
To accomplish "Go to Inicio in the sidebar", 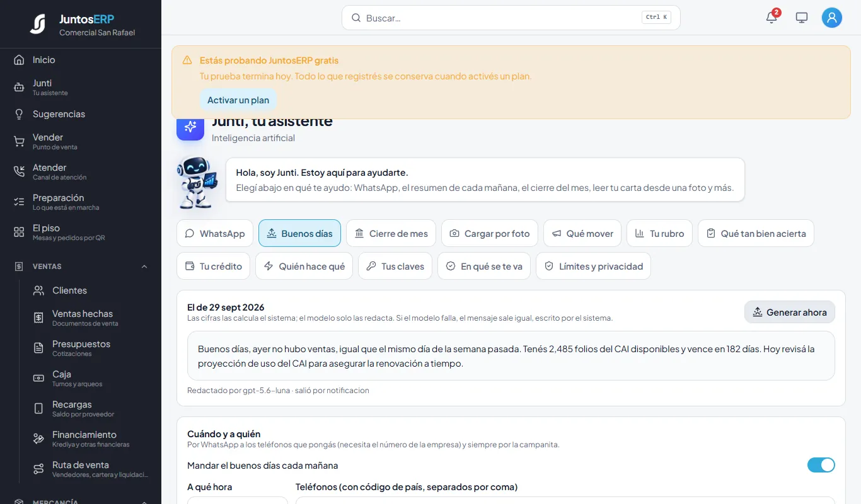I will coord(81,60).
